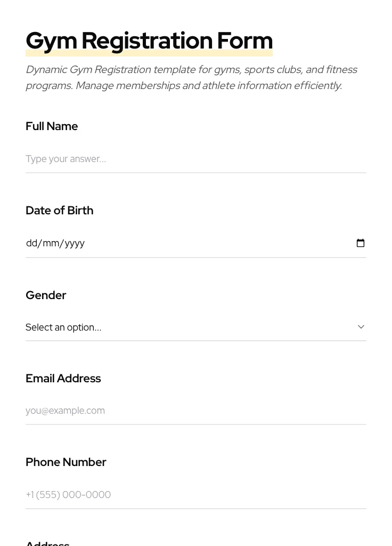
Task: Click the blank middle of the Date of Birth field
Action: (x=213, y=243)
